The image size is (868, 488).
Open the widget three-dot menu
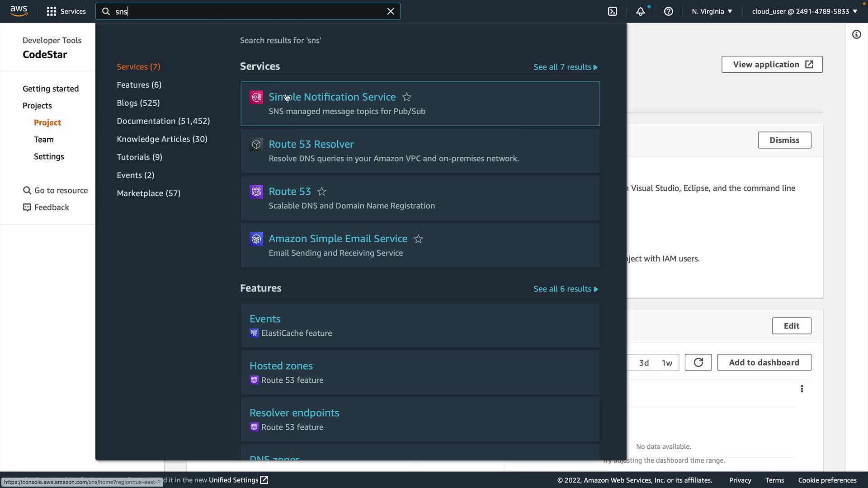coord(802,389)
